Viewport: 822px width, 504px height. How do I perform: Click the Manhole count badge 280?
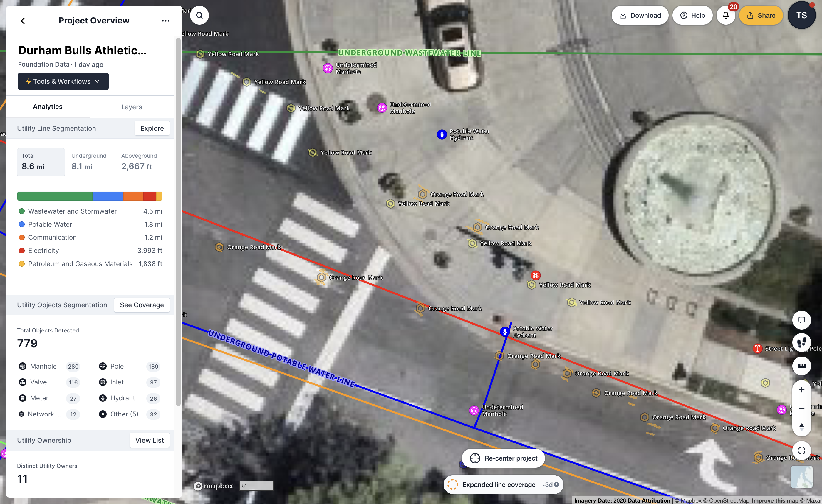(73, 367)
